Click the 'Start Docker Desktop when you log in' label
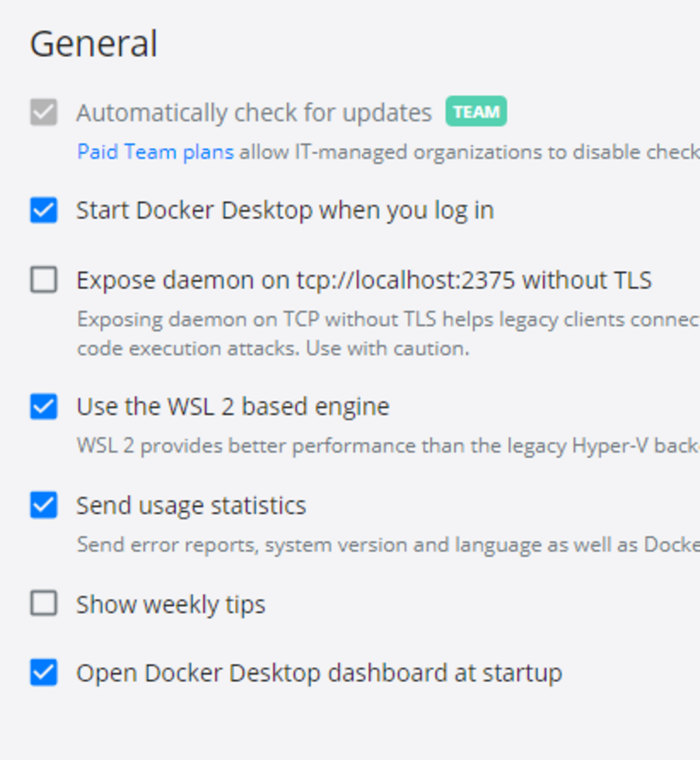Viewport: 700px width, 760px height. (x=285, y=211)
